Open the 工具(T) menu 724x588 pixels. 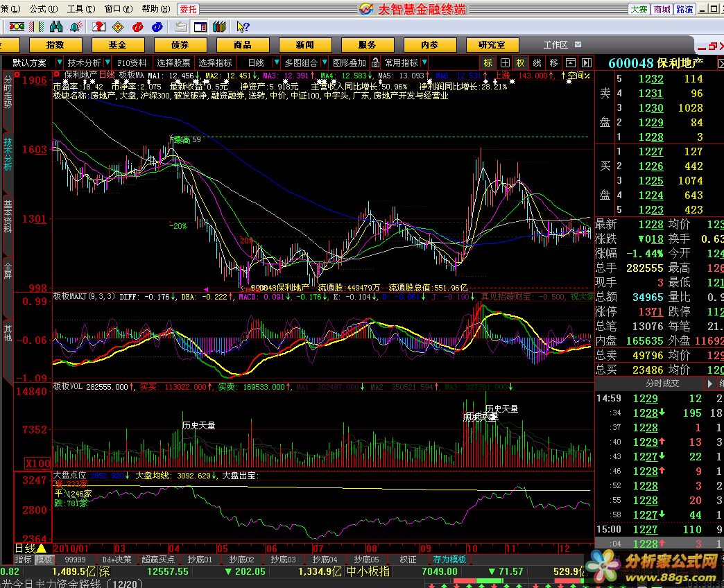pyautogui.click(x=81, y=9)
